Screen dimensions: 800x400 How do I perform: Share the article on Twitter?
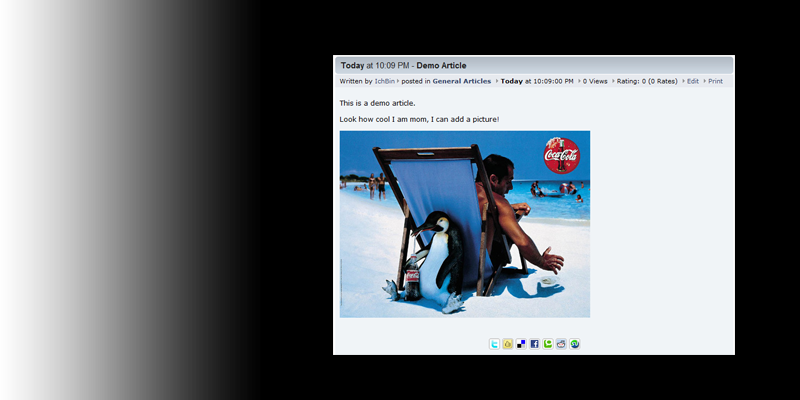point(494,344)
